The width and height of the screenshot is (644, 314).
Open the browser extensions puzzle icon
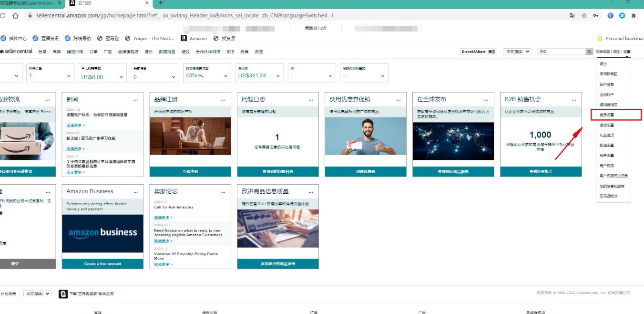(634, 15)
